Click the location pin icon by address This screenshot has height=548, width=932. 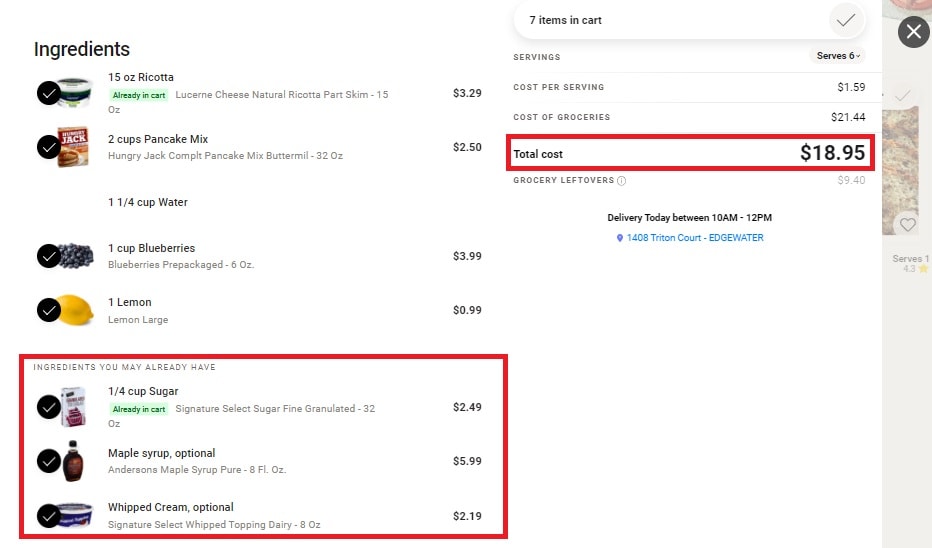[x=619, y=238]
